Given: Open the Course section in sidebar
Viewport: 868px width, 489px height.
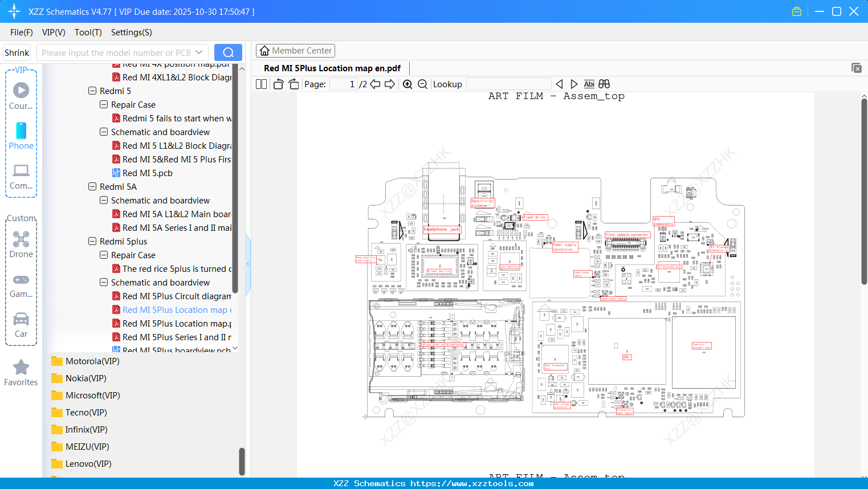Looking at the screenshot, I should pos(21,96).
